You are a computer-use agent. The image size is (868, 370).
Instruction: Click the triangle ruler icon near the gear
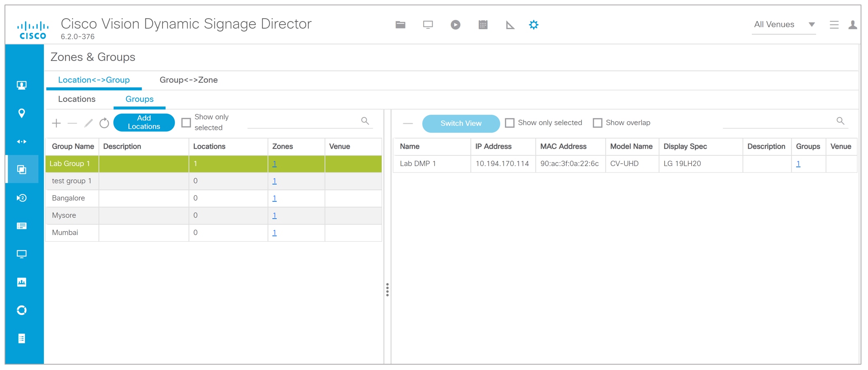(x=509, y=25)
